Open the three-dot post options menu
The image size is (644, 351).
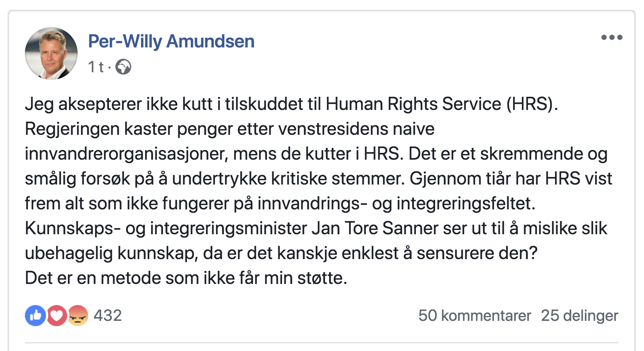coord(612,37)
